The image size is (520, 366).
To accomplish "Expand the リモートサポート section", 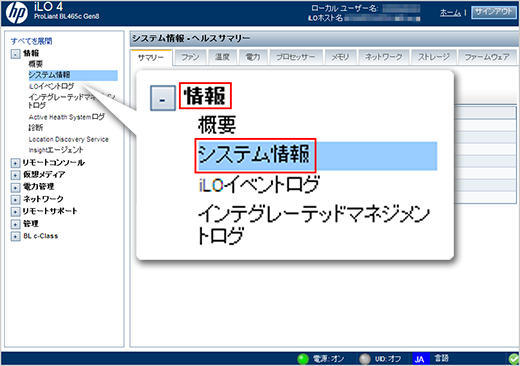I will click(15, 212).
